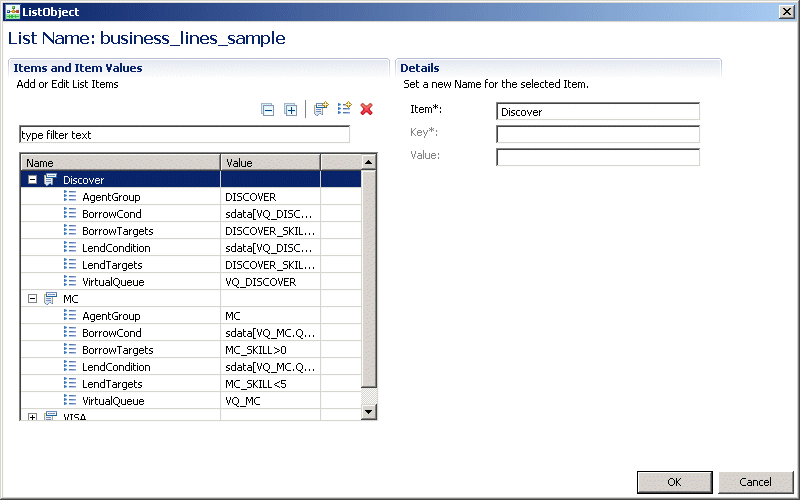Click the Add Item Value toolbar icon

(x=344, y=108)
